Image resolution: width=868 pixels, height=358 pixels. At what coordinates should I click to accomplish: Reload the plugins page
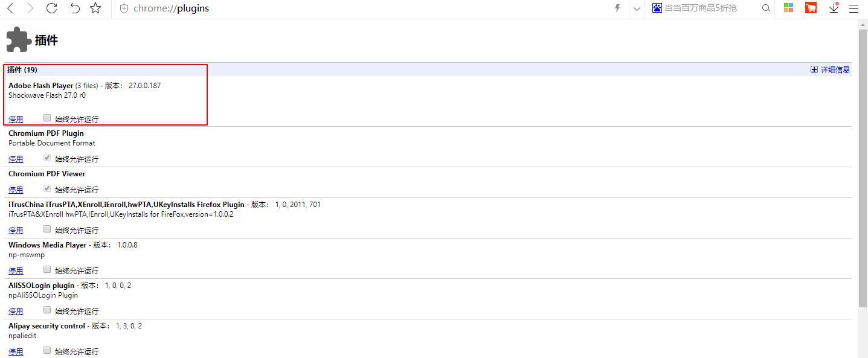point(52,8)
